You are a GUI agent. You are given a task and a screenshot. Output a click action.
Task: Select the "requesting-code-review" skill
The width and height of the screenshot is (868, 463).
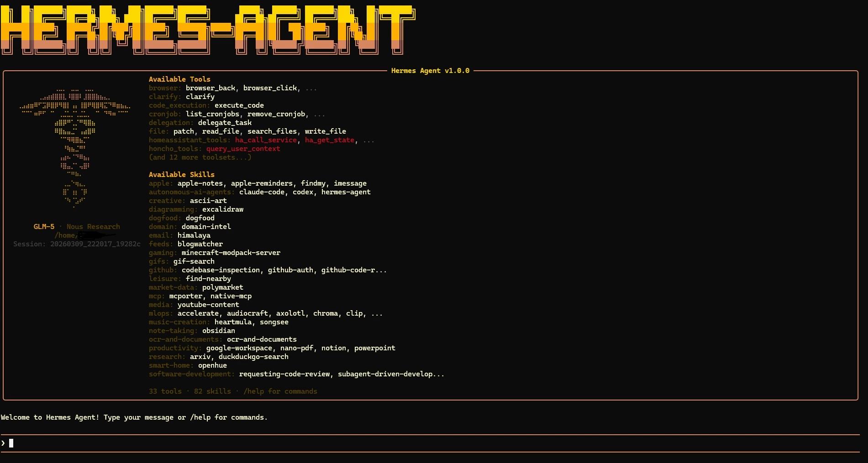(284, 374)
